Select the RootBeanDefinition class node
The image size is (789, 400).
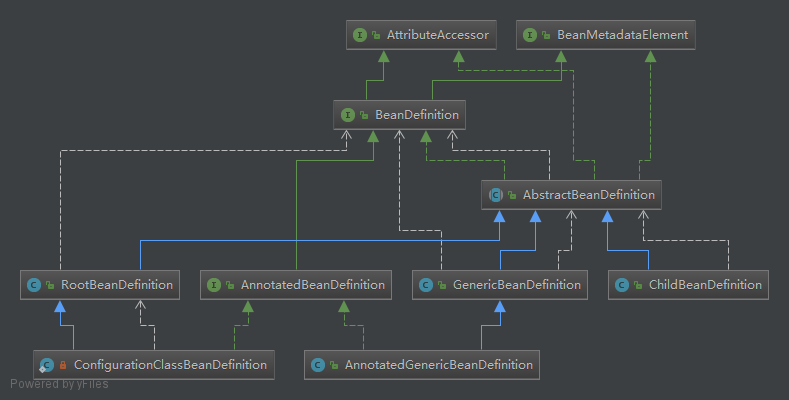tap(100, 285)
